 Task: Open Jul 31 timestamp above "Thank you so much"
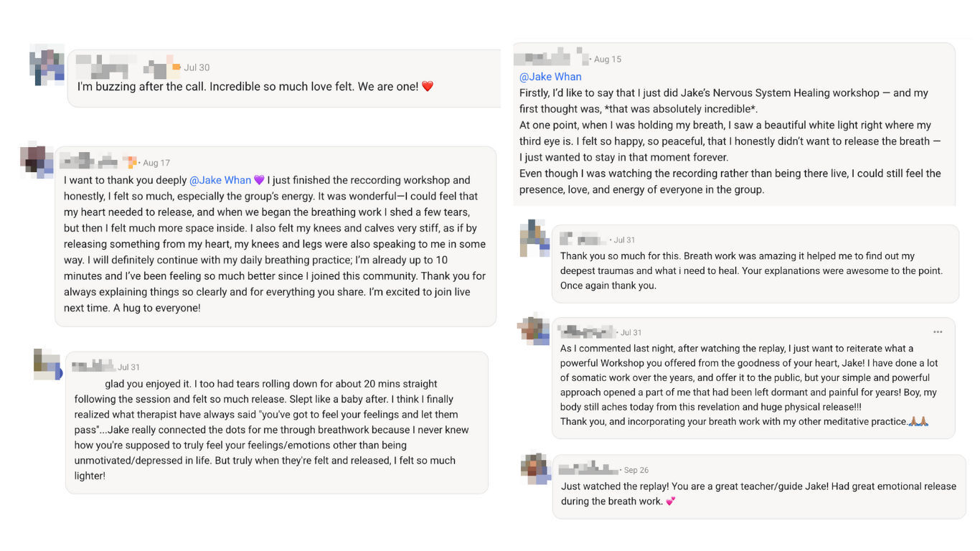tap(624, 240)
